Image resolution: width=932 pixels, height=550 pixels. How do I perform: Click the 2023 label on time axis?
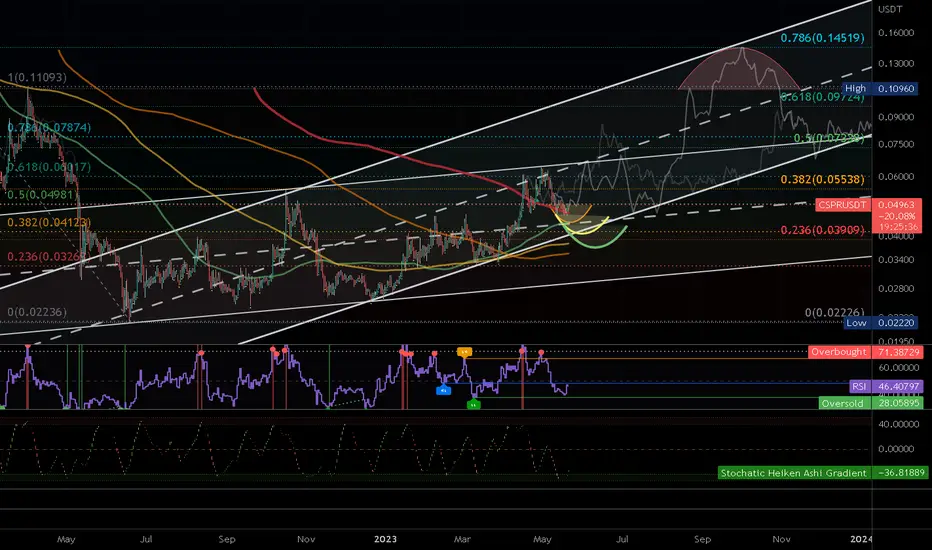385,539
